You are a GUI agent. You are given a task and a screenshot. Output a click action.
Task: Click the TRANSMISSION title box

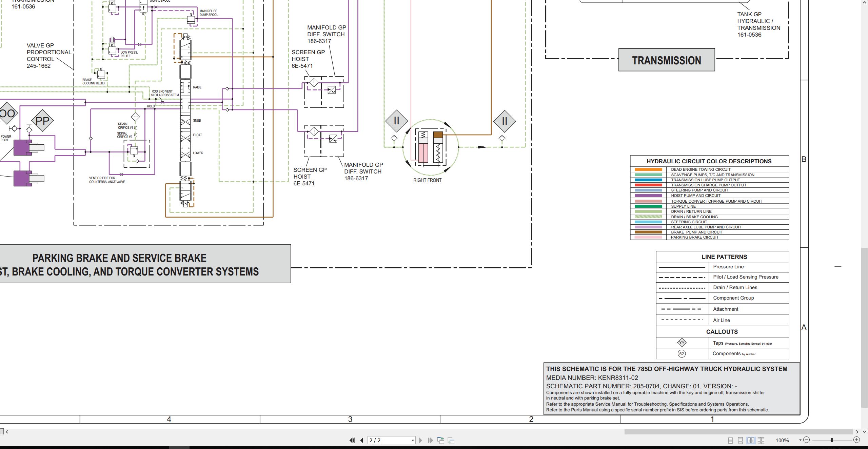tap(667, 60)
